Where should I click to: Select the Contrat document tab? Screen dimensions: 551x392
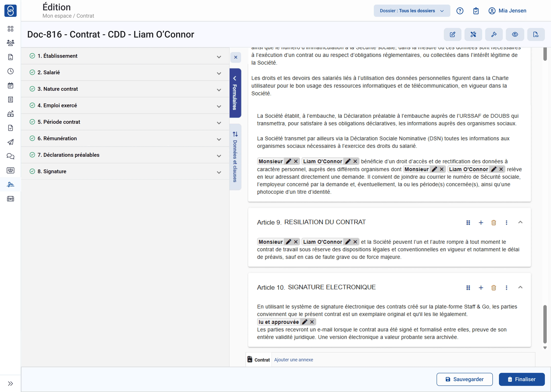(259, 360)
